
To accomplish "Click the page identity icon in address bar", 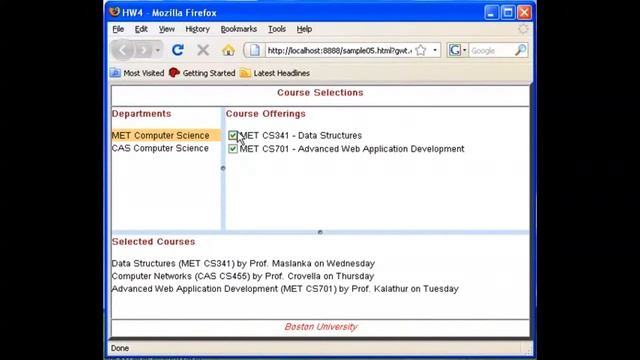I will (255, 50).
